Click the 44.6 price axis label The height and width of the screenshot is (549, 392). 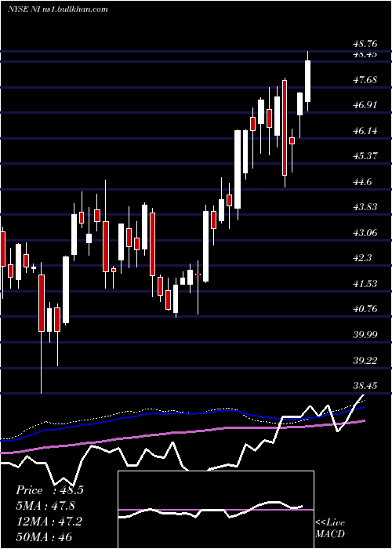click(x=363, y=182)
